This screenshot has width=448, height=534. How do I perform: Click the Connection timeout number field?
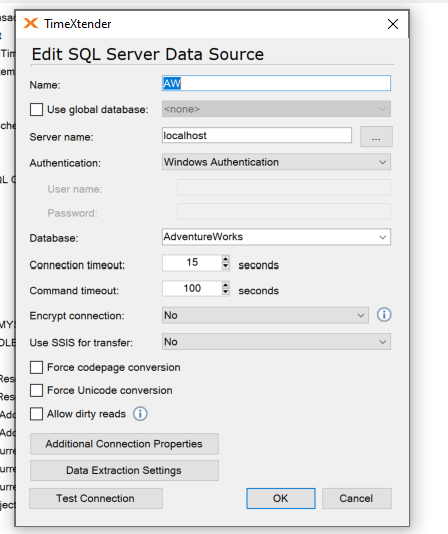pyautogui.click(x=192, y=263)
